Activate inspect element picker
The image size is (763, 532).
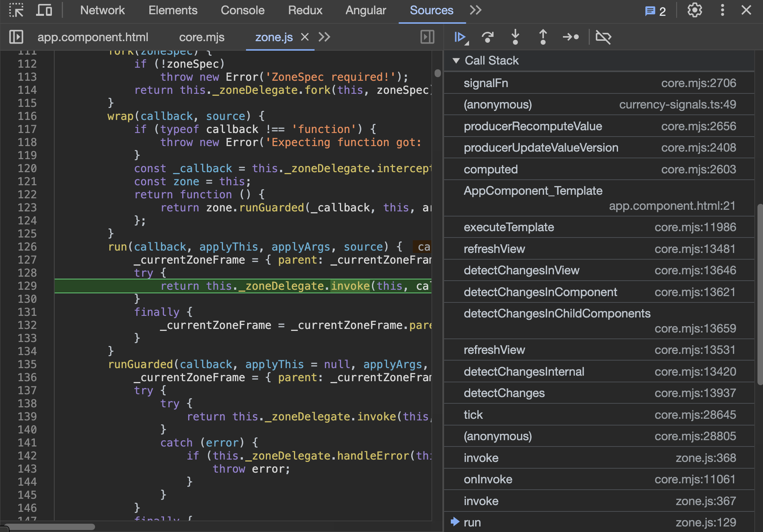click(x=16, y=10)
